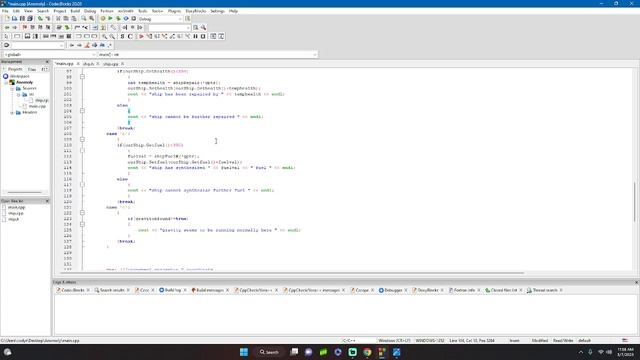Screen dimensions: 640x360
Task: Click the Zoom in icon on the toolbar
Action: click(104, 36)
